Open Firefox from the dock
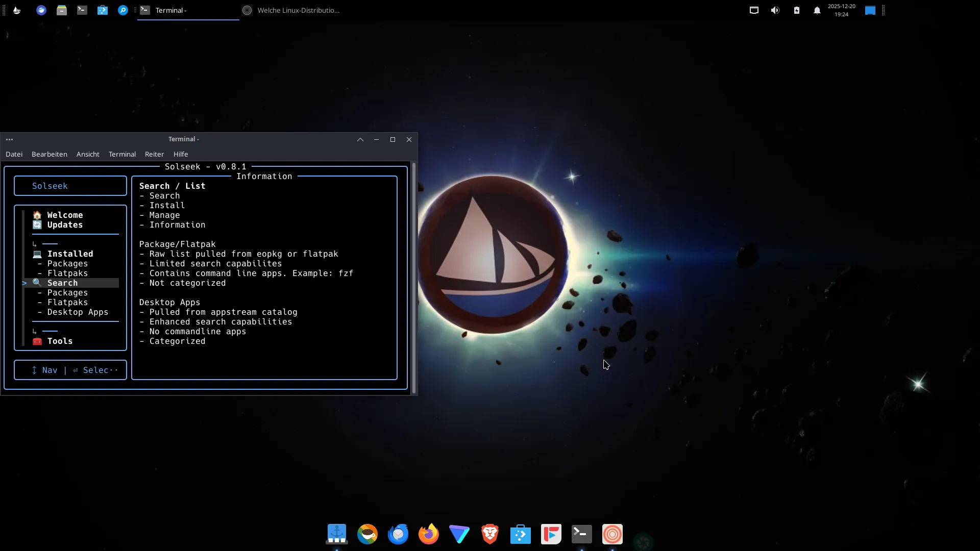Viewport: 980px width, 551px height. click(x=429, y=534)
